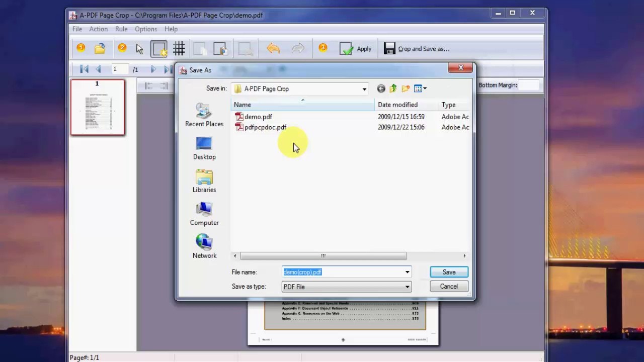Click the page number input field
This screenshot has height=362, width=644.
pos(120,69)
